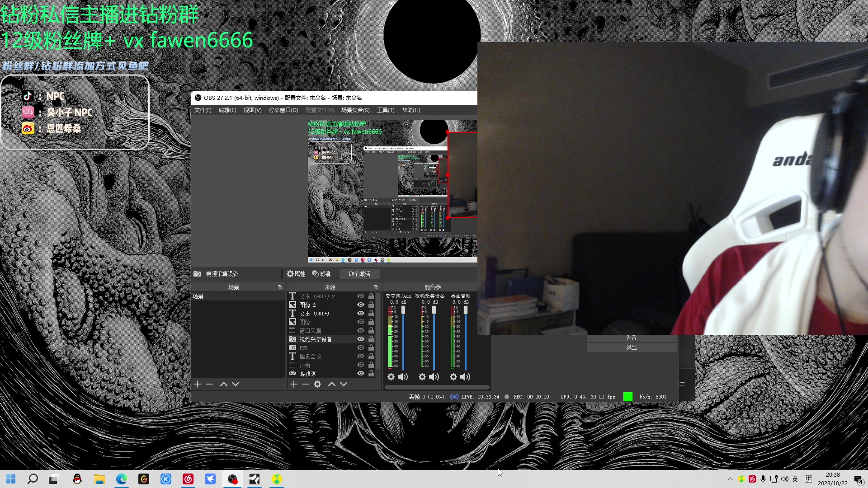Open the 工具(T) menu
Screen dimensions: 868x488
[x=386, y=110]
